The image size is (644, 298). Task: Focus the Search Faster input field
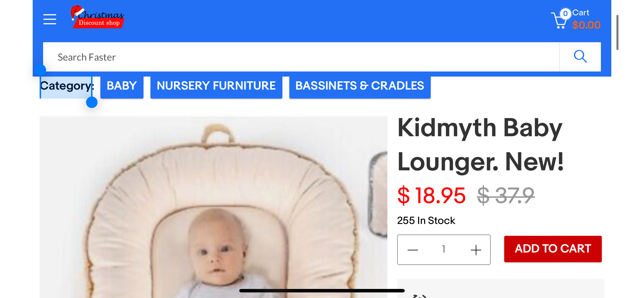pos(301,57)
